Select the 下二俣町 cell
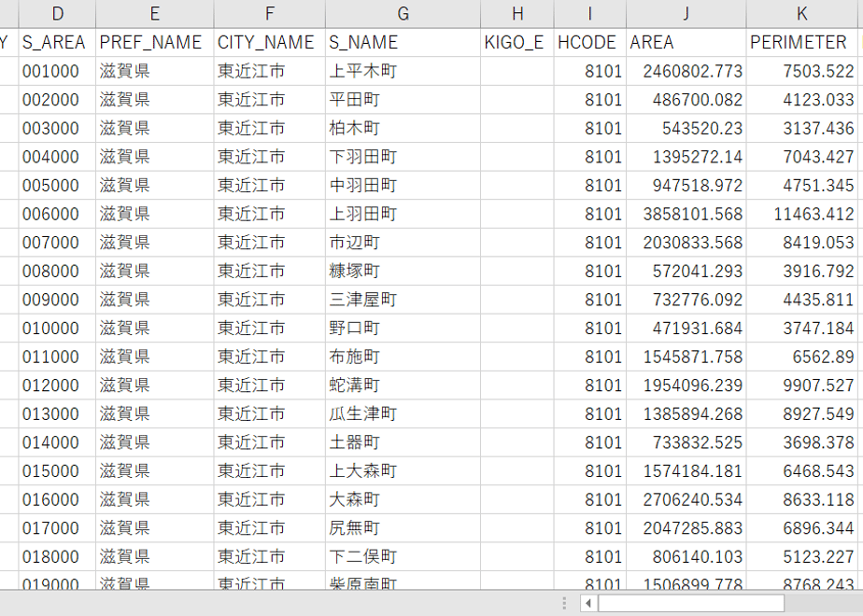Screen dimensions: 863x616 tap(403, 556)
